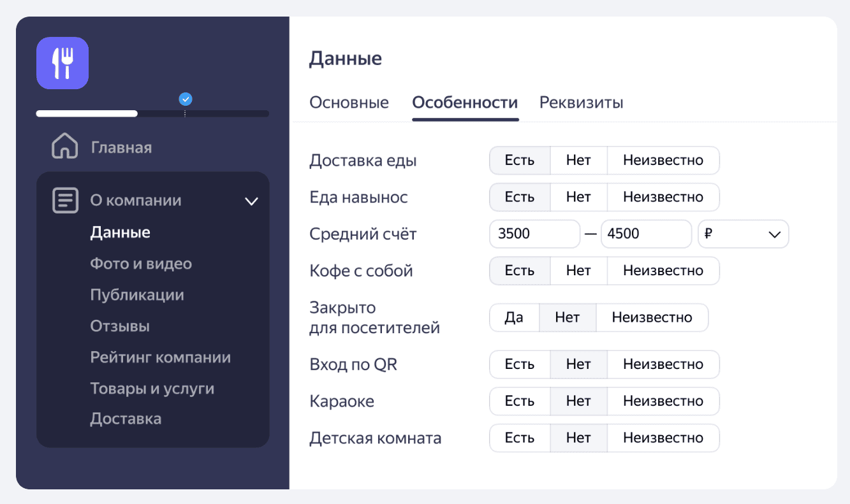Screen dimensions: 850x504
Task: Open Публикации in the sidebar
Action: coord(137,295)
